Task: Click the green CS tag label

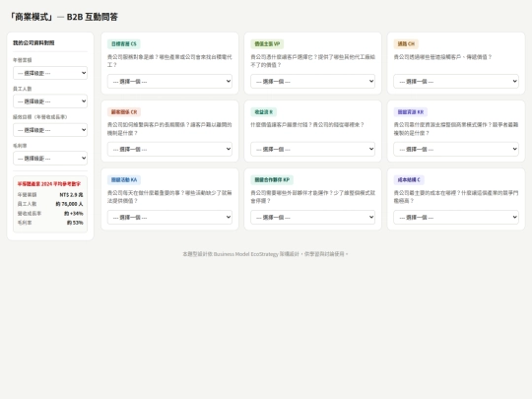Action: (x=124, y=43)
